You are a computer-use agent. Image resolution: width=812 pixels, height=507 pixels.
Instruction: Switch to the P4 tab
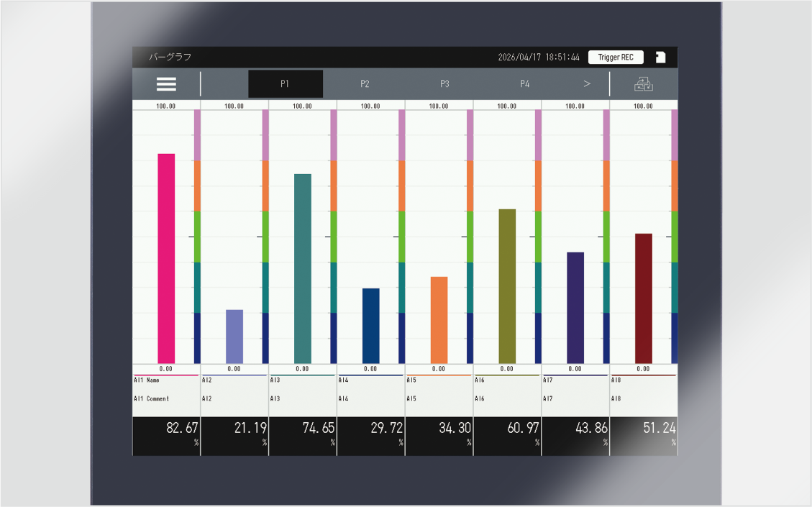tap(525, 84)
